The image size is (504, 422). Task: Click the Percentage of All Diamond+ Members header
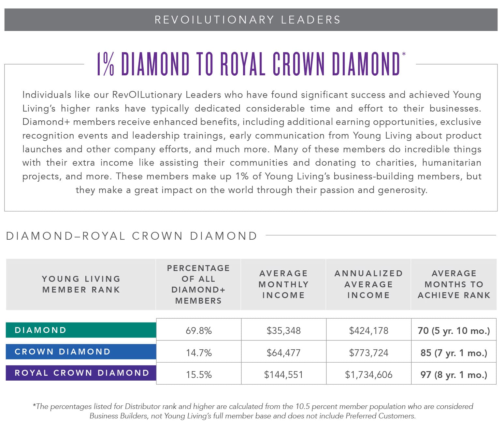198,284
